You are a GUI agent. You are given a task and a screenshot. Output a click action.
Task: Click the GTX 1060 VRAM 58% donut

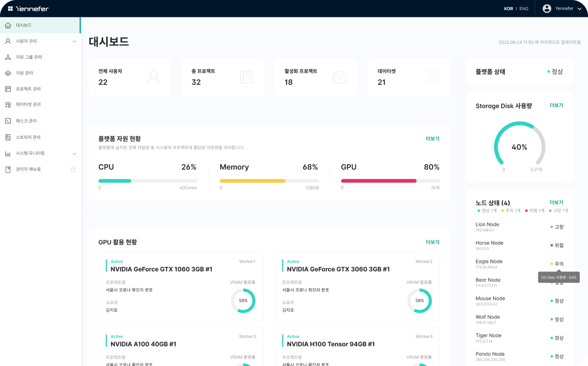[x=243, y=301]
